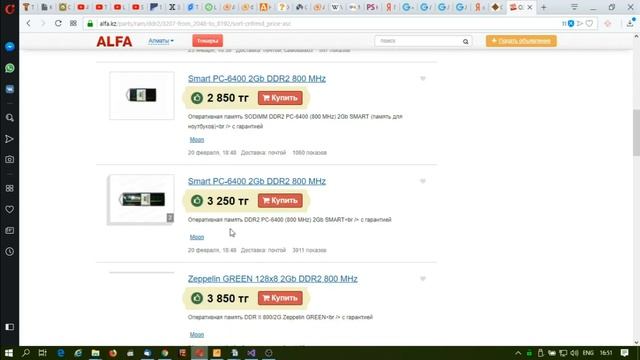Favorite the 2 850 тг listing heart
640x360 pixels.
(423, 78)
